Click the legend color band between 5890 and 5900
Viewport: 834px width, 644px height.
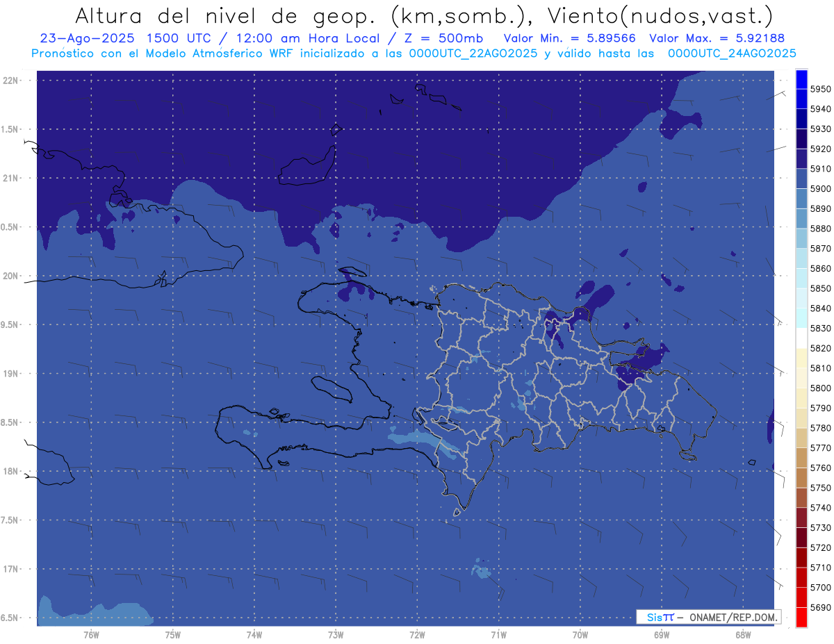pos(801,199)
